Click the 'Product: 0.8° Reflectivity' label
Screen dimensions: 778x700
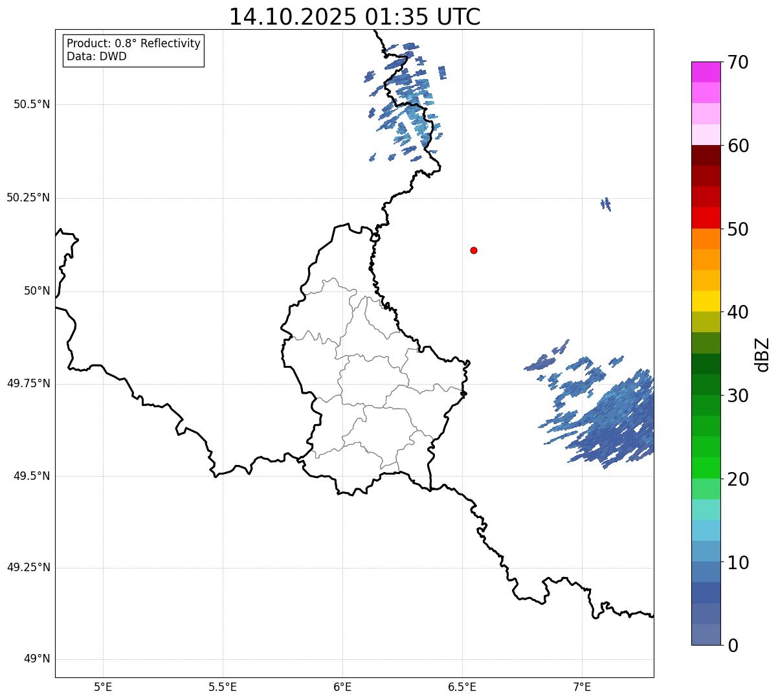click(134, 43)
